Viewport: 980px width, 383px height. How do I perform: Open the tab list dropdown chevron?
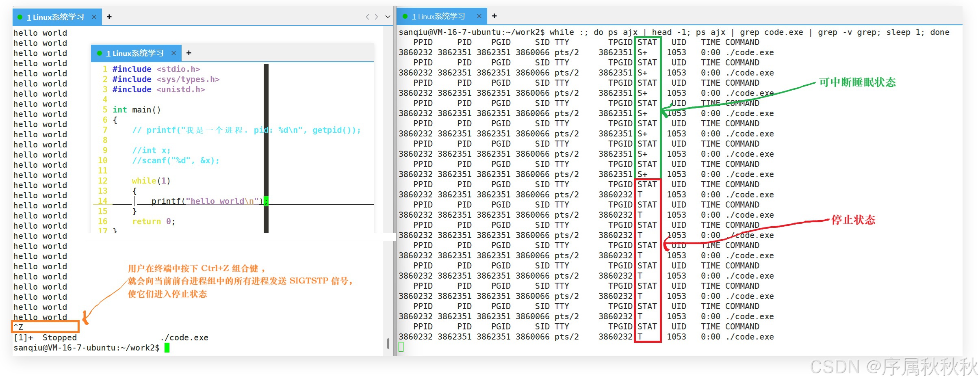point(388,17)
